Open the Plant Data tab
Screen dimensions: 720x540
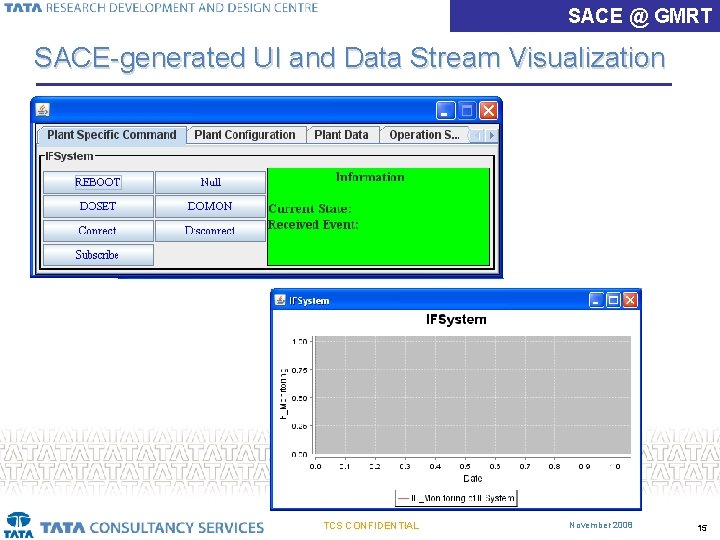[x=342, y=135]
